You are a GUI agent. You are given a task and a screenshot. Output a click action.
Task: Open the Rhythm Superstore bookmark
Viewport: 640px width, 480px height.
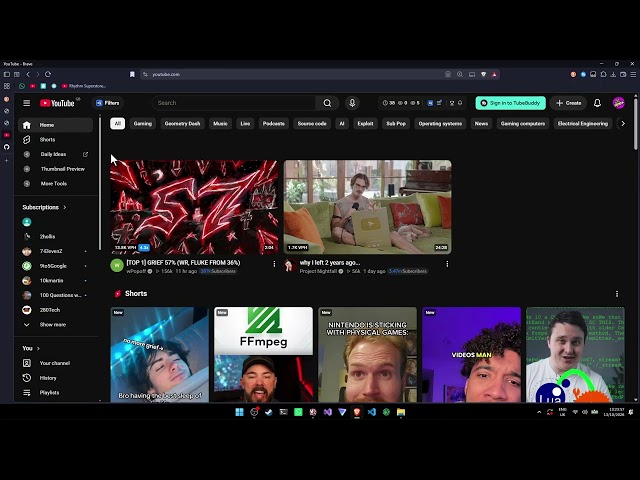tap(84, 86)
